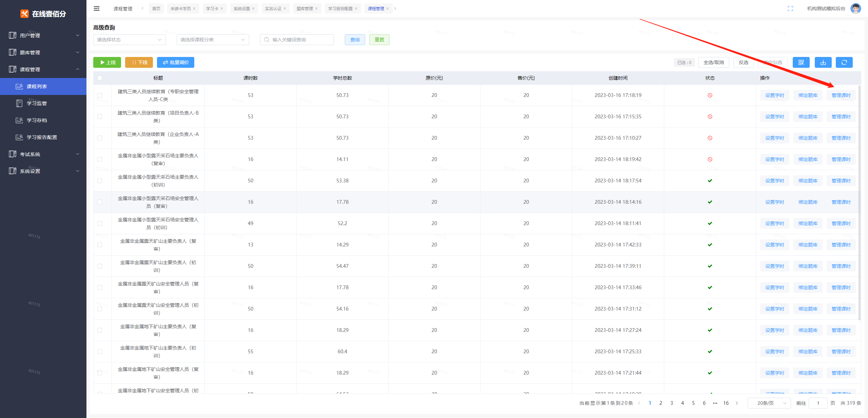Click the 学习存档 icon in the sidebar
868x418 pixels.
pos(19,120)
